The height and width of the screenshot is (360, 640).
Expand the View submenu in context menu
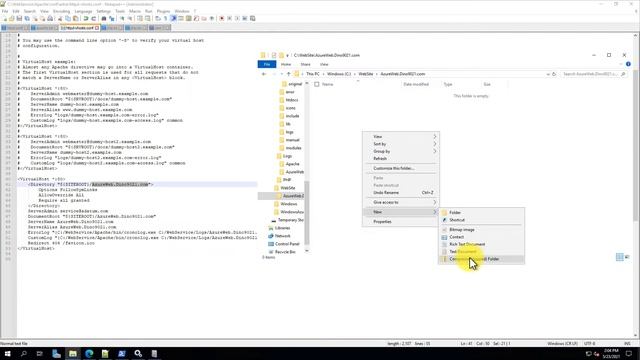click(401, 137)
